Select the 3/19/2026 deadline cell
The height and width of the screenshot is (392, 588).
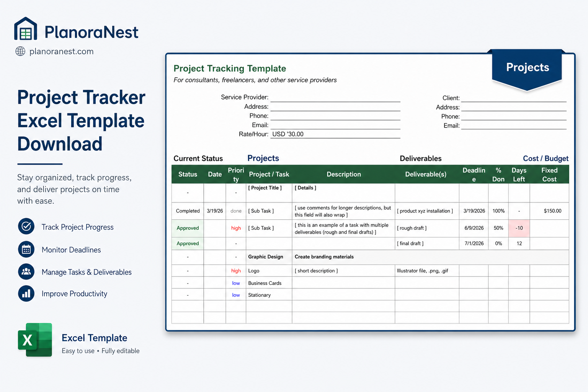pyautogui.click(x=474, y=211)
